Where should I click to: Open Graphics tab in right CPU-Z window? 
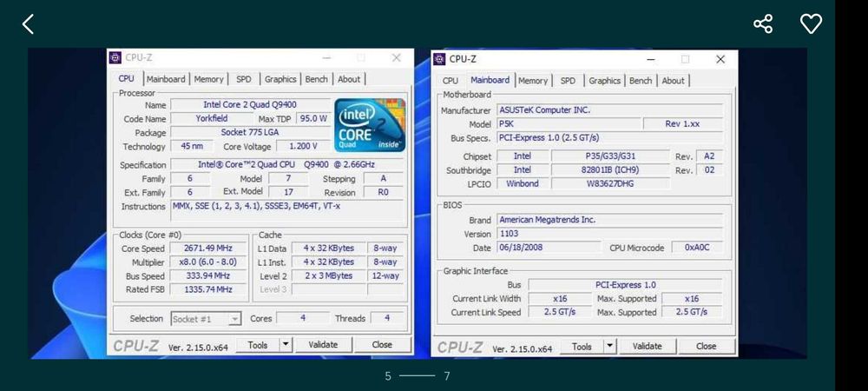[604, 81]
